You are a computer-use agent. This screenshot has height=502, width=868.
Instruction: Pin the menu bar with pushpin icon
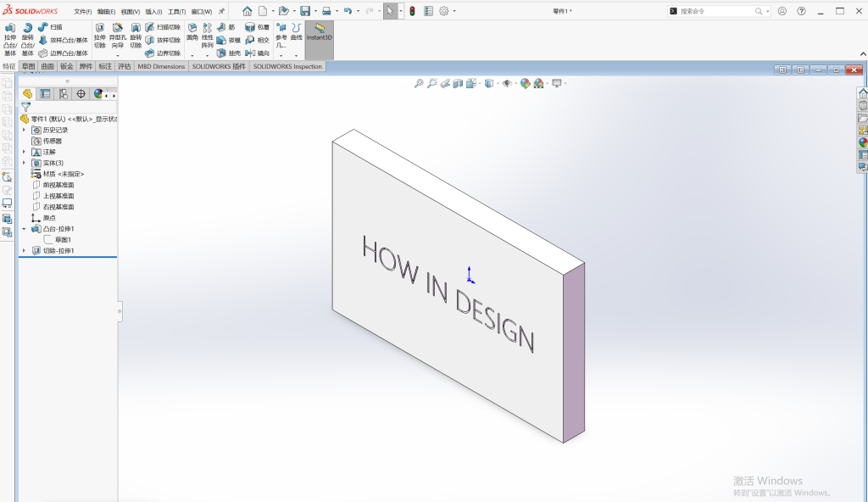pos(221,11)
